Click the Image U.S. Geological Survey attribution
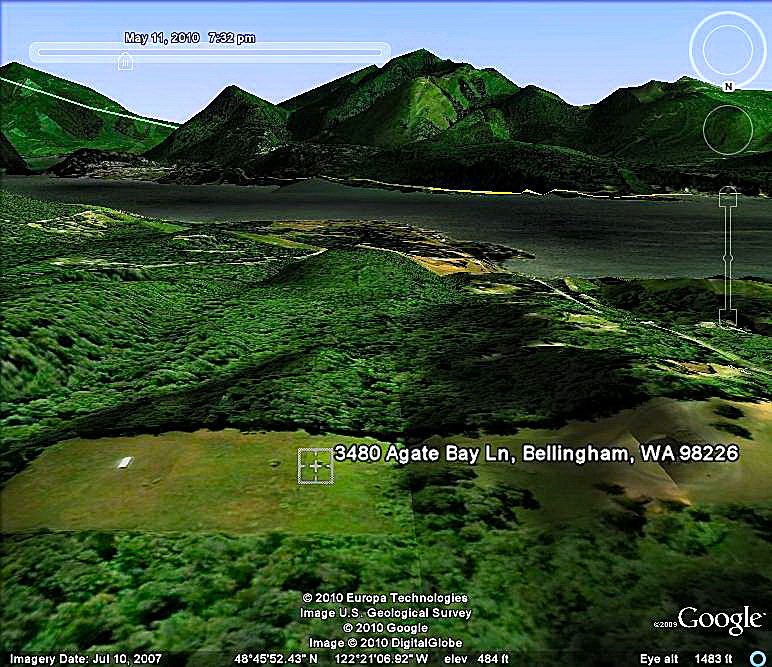772x667 pixels. (385, 613)
